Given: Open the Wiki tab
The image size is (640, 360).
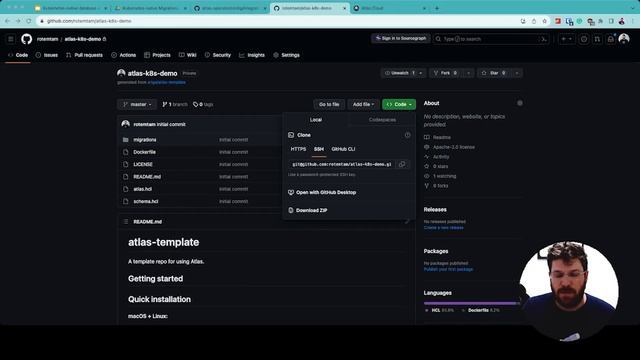Looking at the screenshot, I should (187, 55).
